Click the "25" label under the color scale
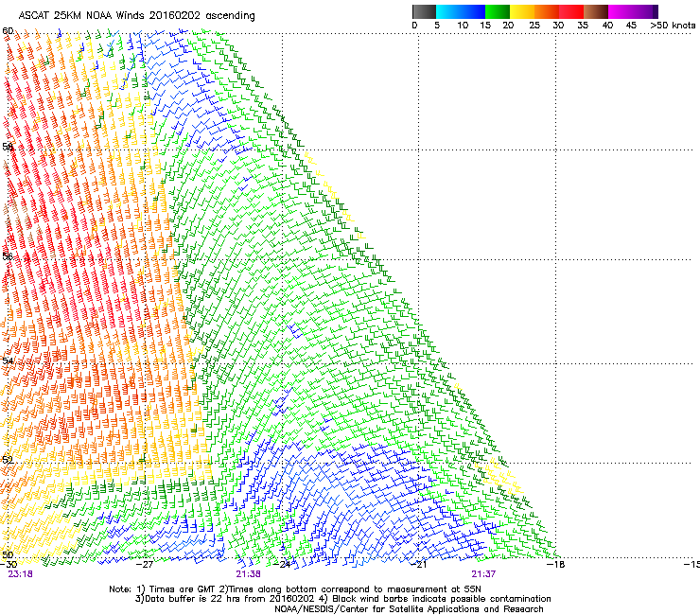Image resolution: width=700 pixels, height=615 pixels. (534, 26)
